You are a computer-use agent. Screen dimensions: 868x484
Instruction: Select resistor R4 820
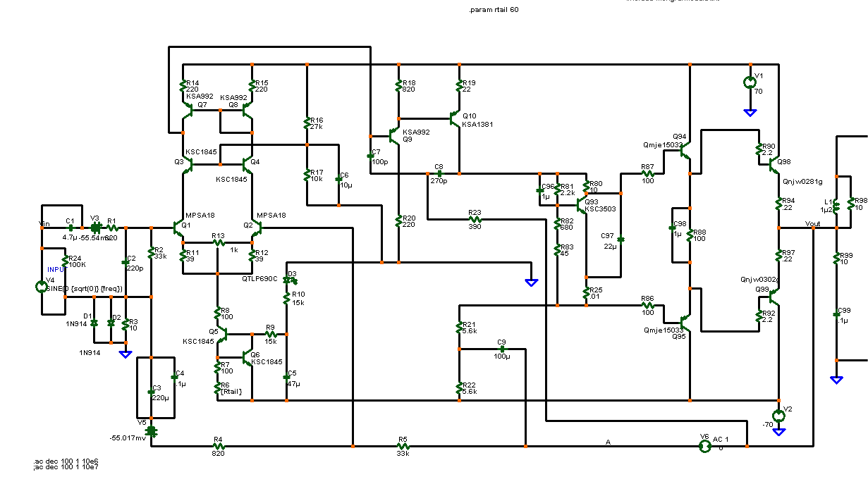[218, 446]
